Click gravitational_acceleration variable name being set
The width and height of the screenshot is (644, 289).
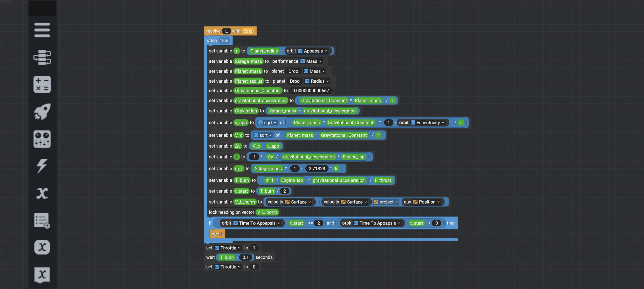[260, 101]
